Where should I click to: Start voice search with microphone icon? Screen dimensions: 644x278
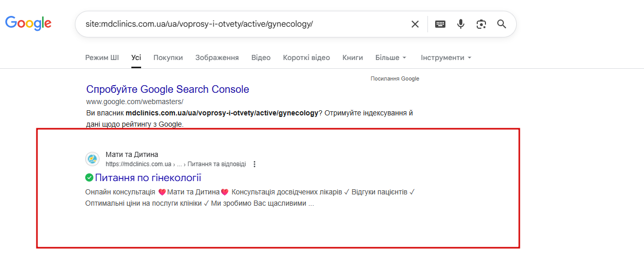[461, 24]
